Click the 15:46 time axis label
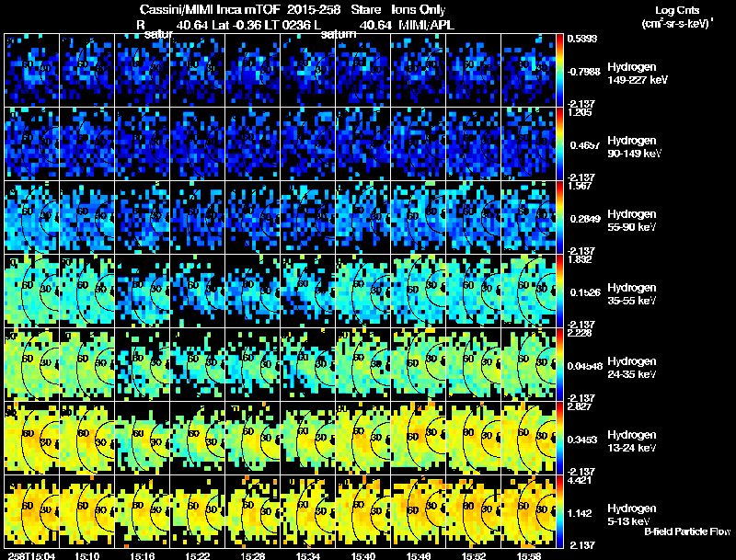 [419, 555]
